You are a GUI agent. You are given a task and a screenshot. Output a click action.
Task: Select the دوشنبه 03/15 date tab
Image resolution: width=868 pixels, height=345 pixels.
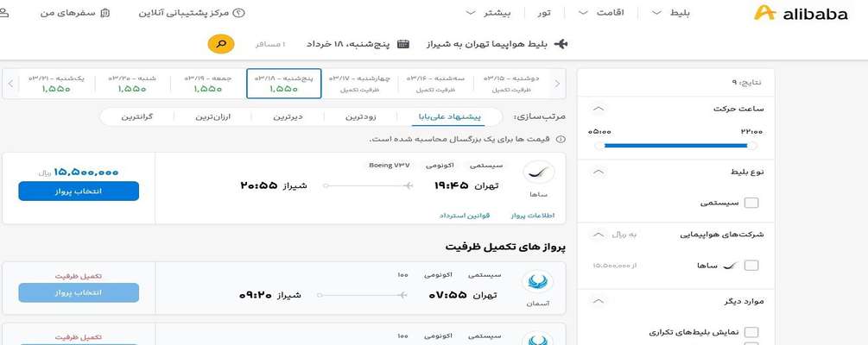click(x=511, y=84)
